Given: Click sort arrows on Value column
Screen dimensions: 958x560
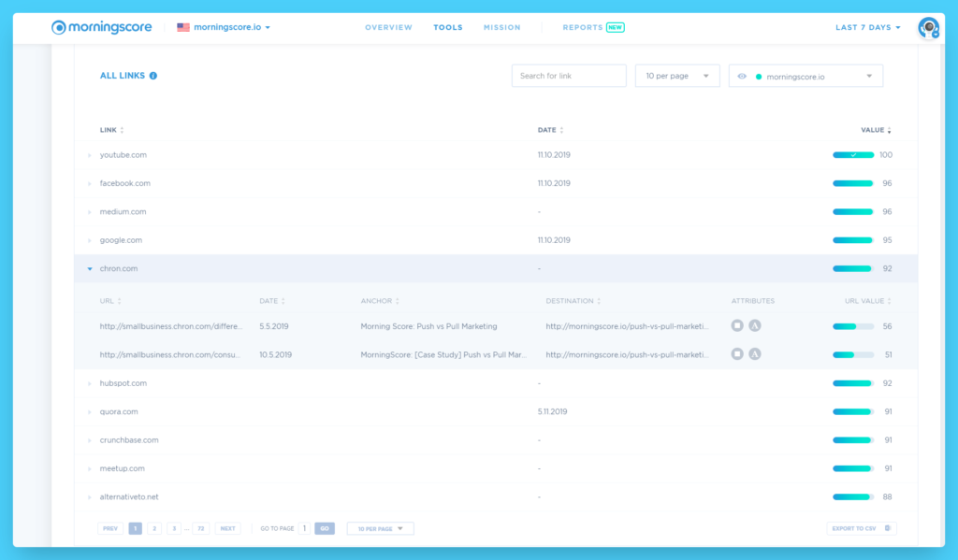Looking at the screenshot, I should (x=889, y=130).
